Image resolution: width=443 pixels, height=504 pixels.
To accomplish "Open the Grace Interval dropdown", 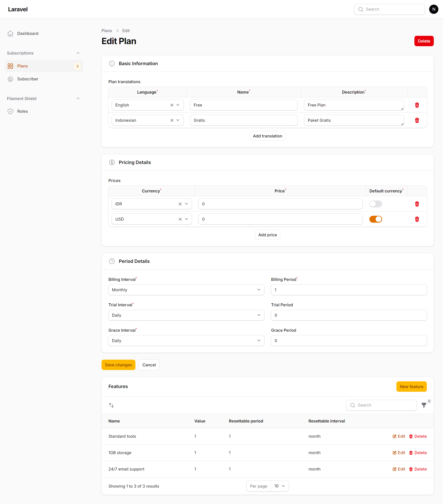I will [x=186, y=340].
